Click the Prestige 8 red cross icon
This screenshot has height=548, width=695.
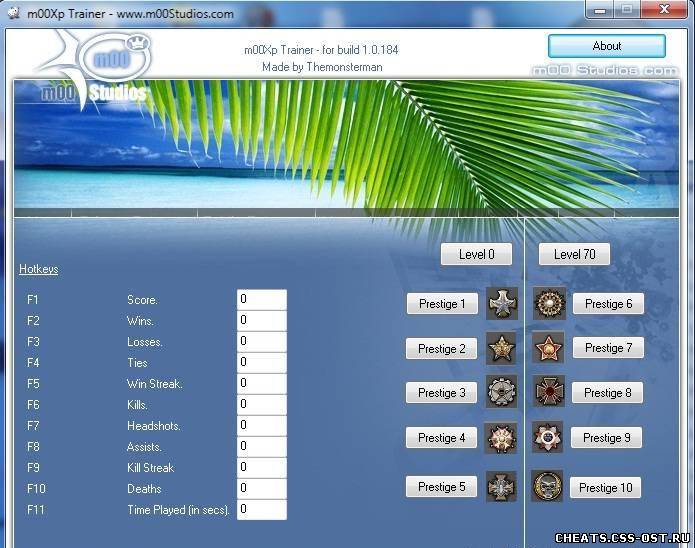point(548,392)
